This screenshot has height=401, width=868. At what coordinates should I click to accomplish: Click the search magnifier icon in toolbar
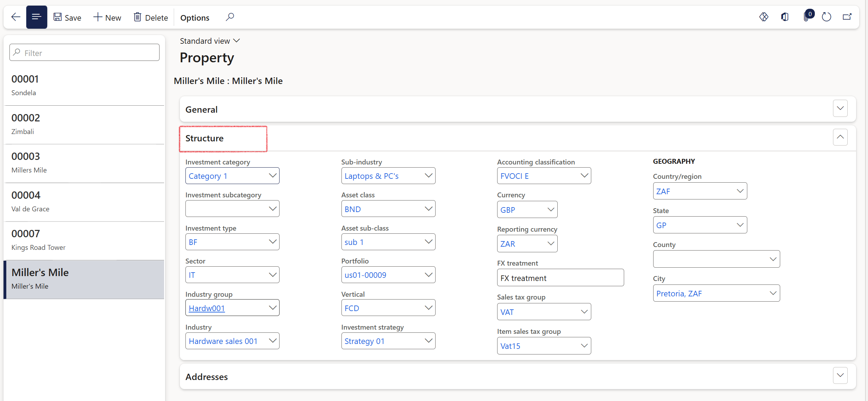tap(230, 17)
